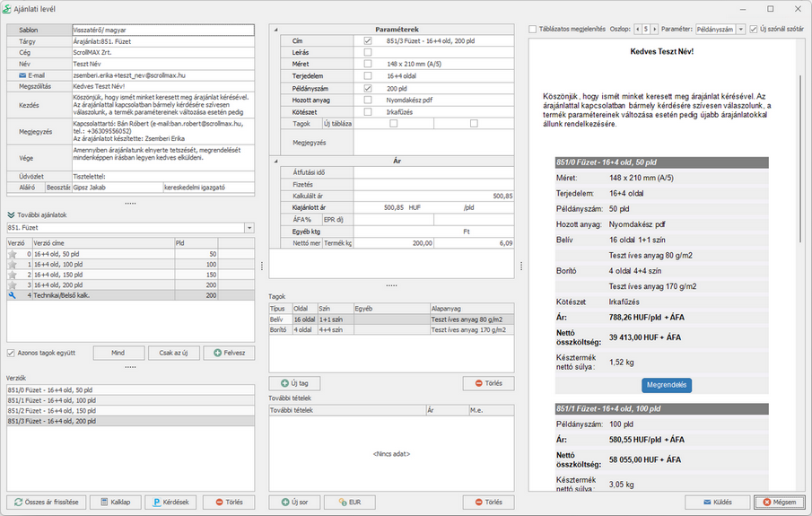
Task: Open the 851. Füzet offer dropdown
Action: click(x=249, y=228)
